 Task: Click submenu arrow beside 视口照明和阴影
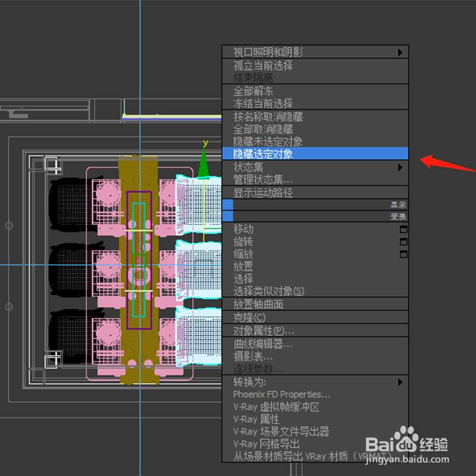pos(400,52)
